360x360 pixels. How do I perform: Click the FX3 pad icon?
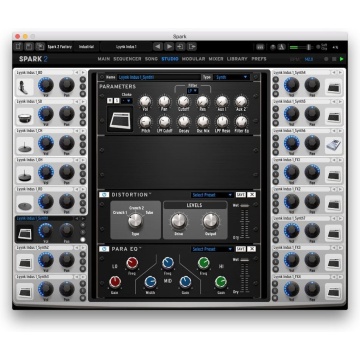click(x=333, y=262)
